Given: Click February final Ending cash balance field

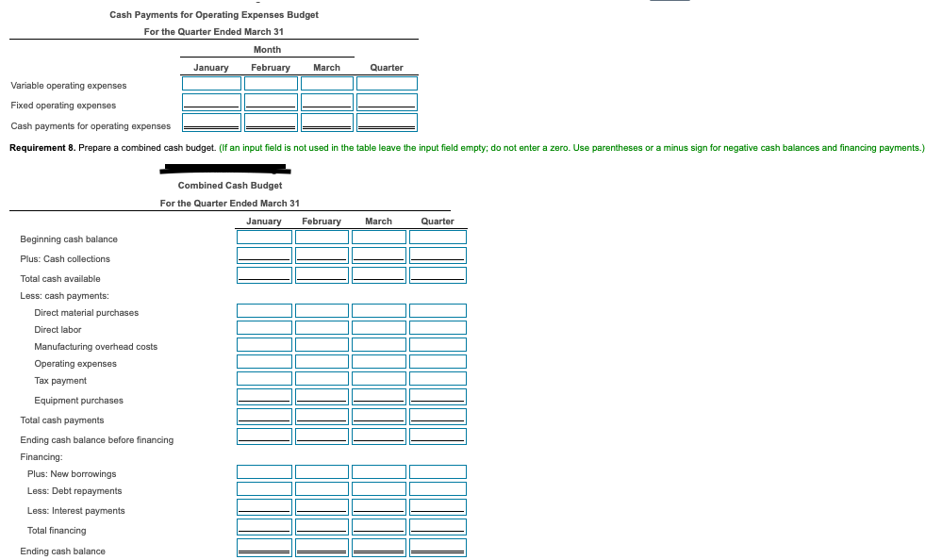Looking at the screenshot, I should [322, 548].
